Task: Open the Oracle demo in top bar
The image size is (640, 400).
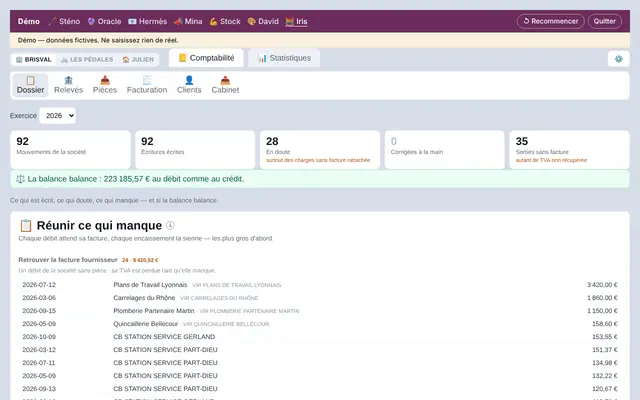Action: (x=104, y=21)
